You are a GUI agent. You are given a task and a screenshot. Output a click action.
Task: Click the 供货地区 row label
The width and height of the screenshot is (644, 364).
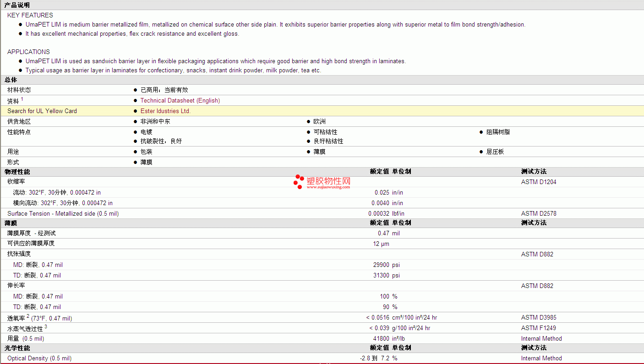coord(19,122)
